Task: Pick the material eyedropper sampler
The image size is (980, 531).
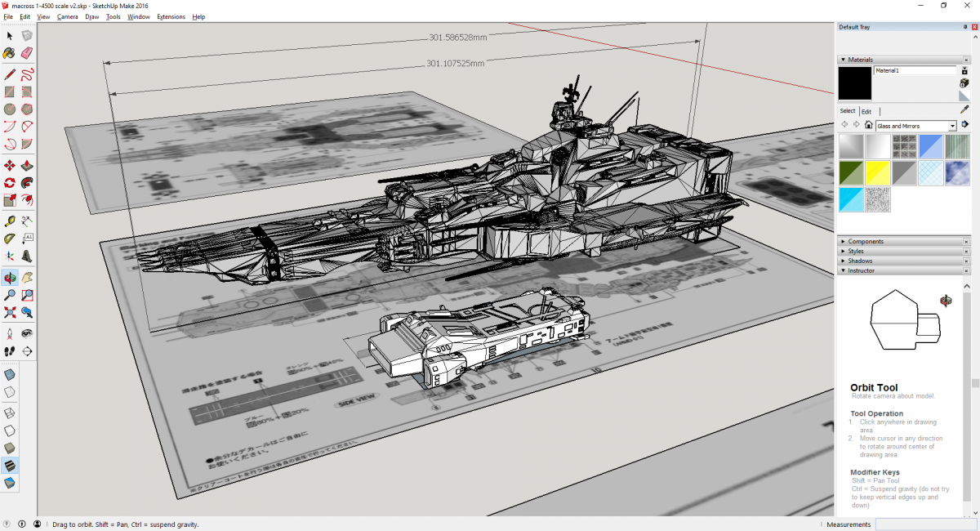Action: (x=964, y=109)
